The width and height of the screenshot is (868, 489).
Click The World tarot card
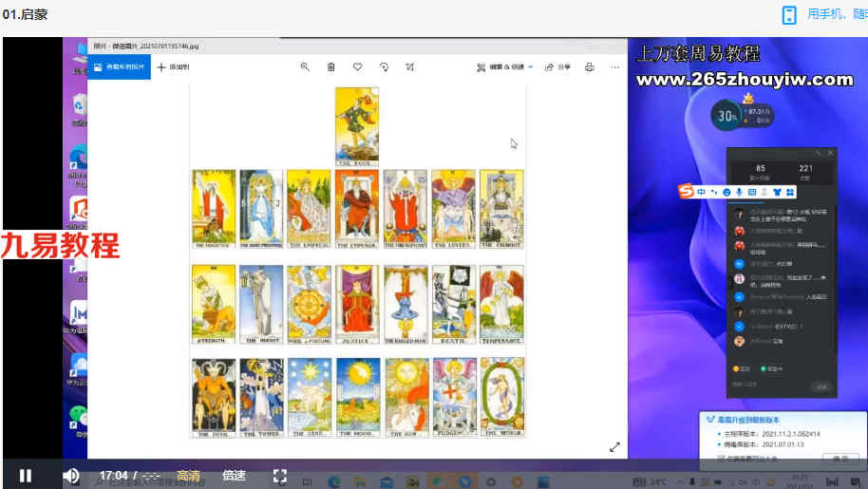pos(502,398)
